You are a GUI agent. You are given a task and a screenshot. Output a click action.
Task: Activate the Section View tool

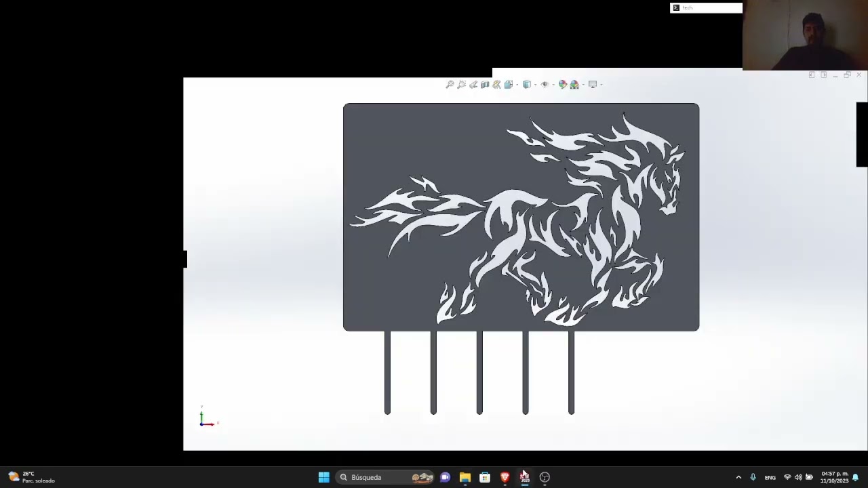click(x=485, y=85)
